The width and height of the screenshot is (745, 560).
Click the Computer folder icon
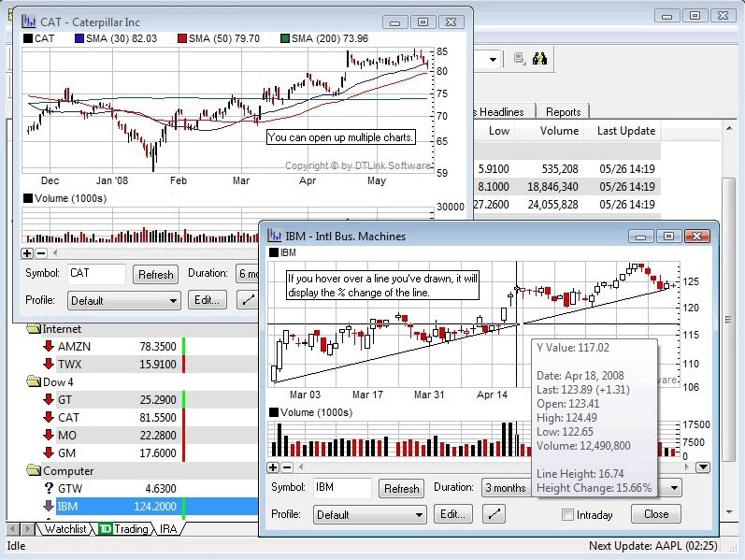point(35,470)
